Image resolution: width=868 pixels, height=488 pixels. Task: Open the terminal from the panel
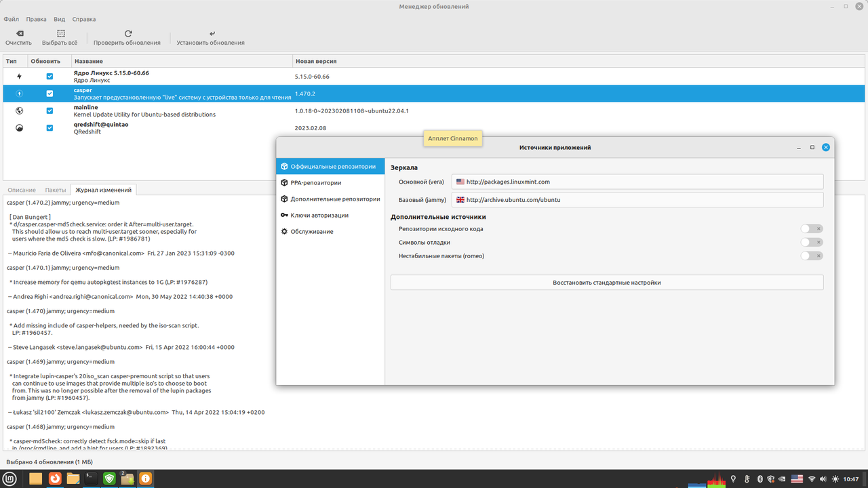click(91, 479)
